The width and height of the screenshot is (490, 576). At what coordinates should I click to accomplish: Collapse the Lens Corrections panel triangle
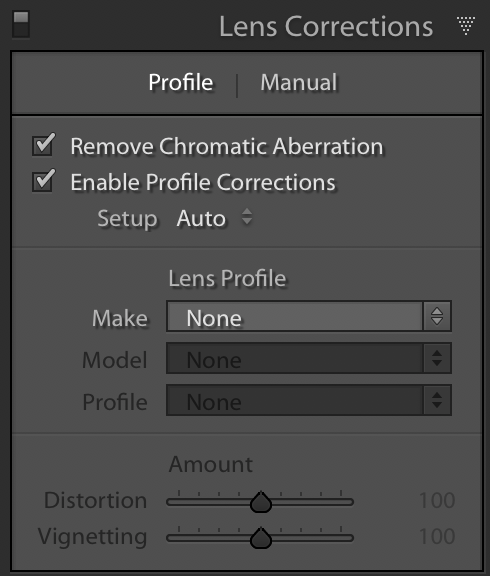click(x=466, y=26)
